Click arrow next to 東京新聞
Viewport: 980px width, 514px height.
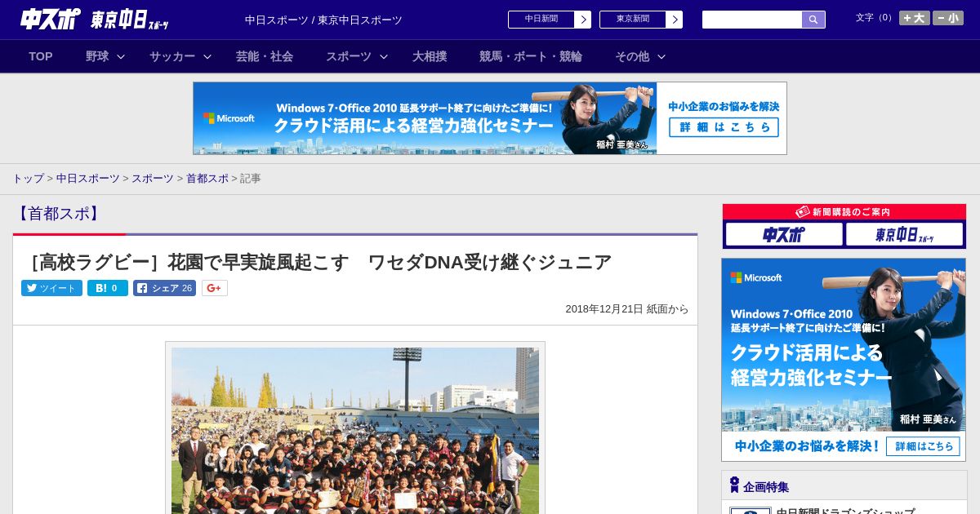click(x=675, y=20)
